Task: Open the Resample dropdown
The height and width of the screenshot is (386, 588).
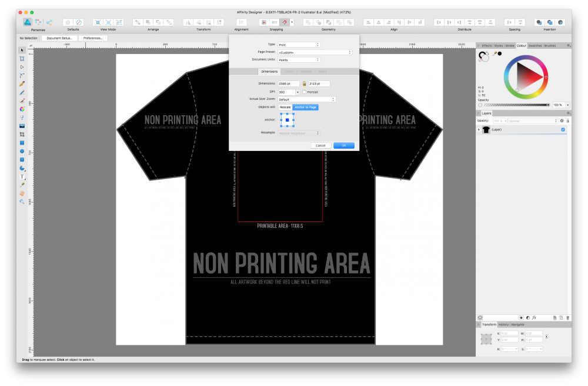Action: click(299, 133)
